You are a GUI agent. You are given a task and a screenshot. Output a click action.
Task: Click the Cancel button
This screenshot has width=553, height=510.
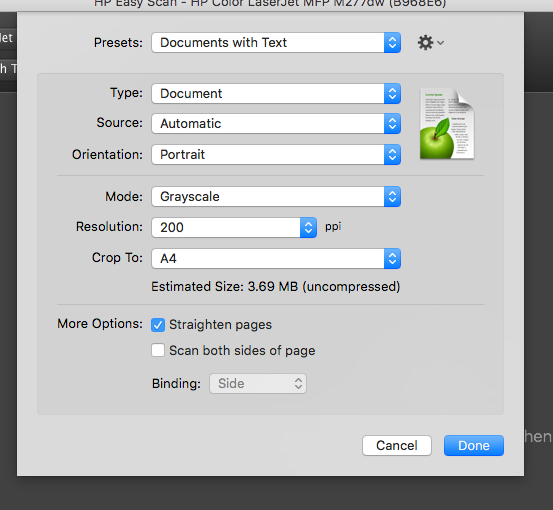click(397, 445)
